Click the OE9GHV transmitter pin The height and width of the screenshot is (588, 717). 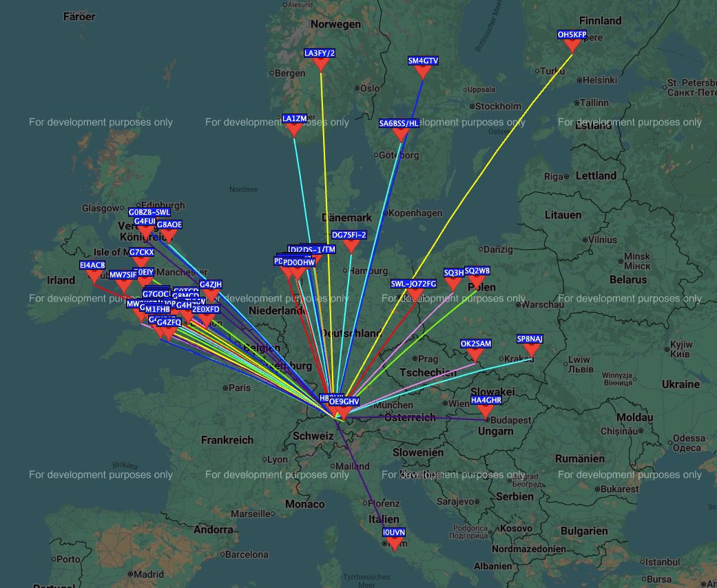(342, 413)
